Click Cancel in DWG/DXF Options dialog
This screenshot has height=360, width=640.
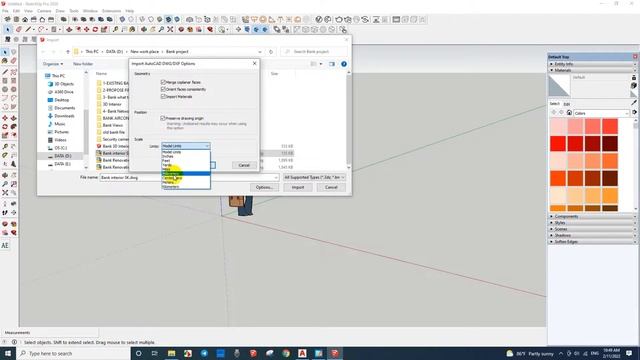(x=244, y=165)
